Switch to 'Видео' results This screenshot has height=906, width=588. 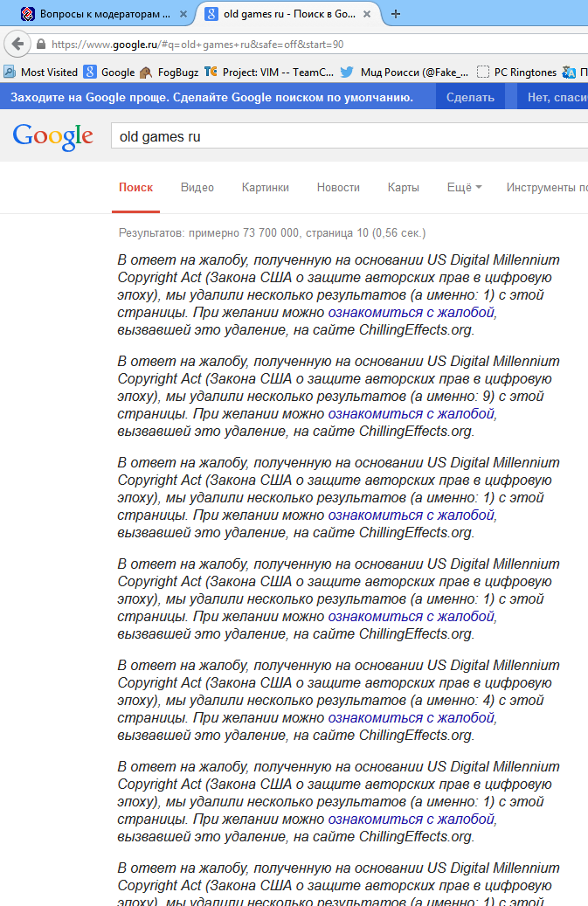197,187
